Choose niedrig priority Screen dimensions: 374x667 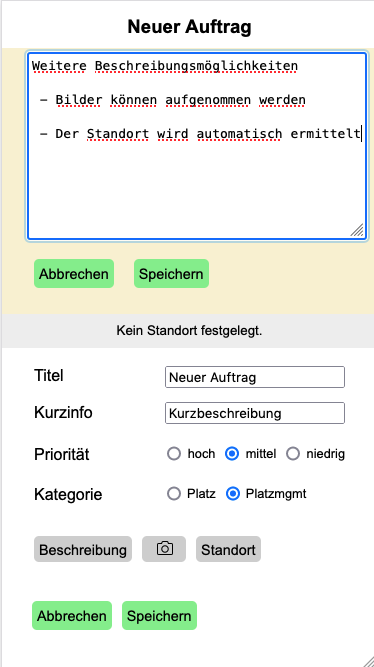[293, 454]
